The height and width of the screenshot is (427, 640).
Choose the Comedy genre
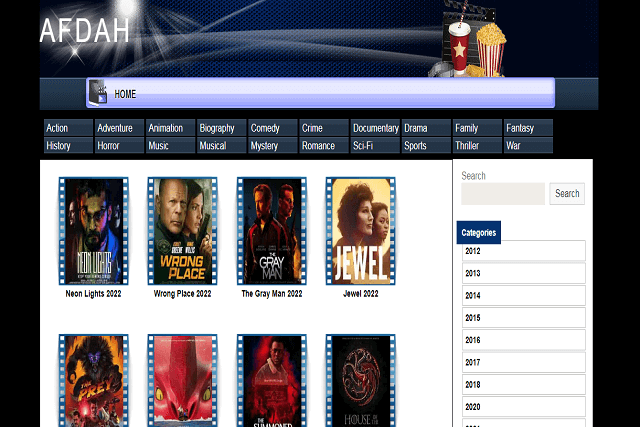(x=273, y=128)
